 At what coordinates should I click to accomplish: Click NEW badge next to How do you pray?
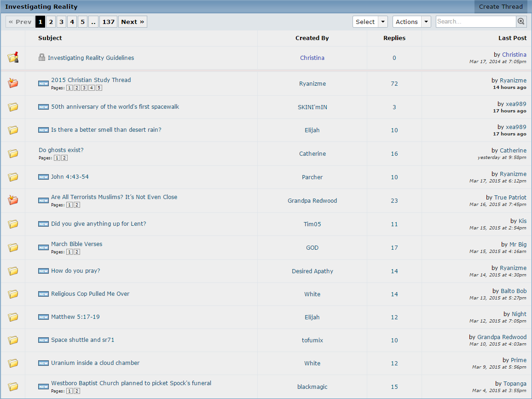(43, 271)
